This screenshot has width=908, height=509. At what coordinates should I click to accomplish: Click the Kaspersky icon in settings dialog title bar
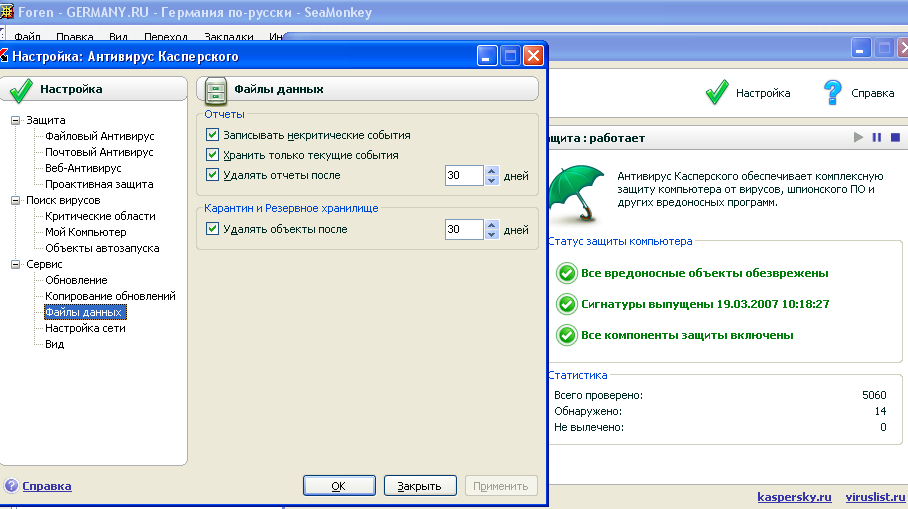coord(4,56)
